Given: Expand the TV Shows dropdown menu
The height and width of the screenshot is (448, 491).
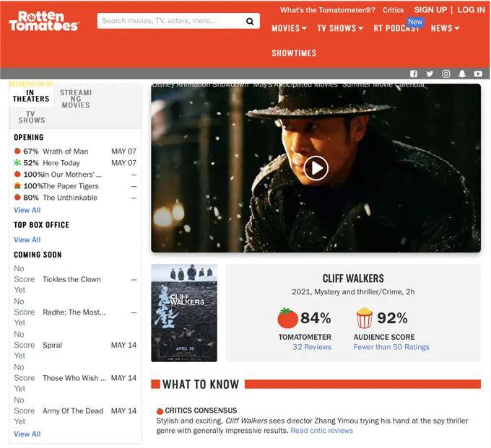Looking at the screenshot, I should 340,28.
